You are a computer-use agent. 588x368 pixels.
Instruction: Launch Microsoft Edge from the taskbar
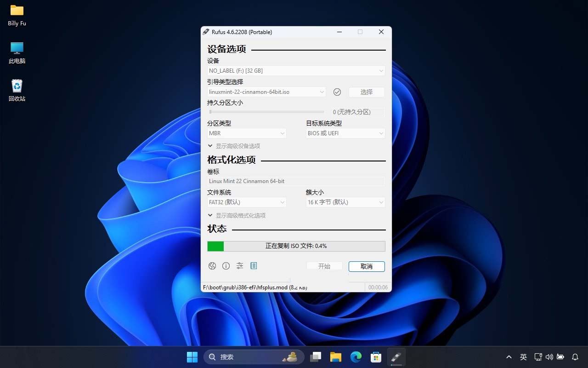[x=356, y=356]
